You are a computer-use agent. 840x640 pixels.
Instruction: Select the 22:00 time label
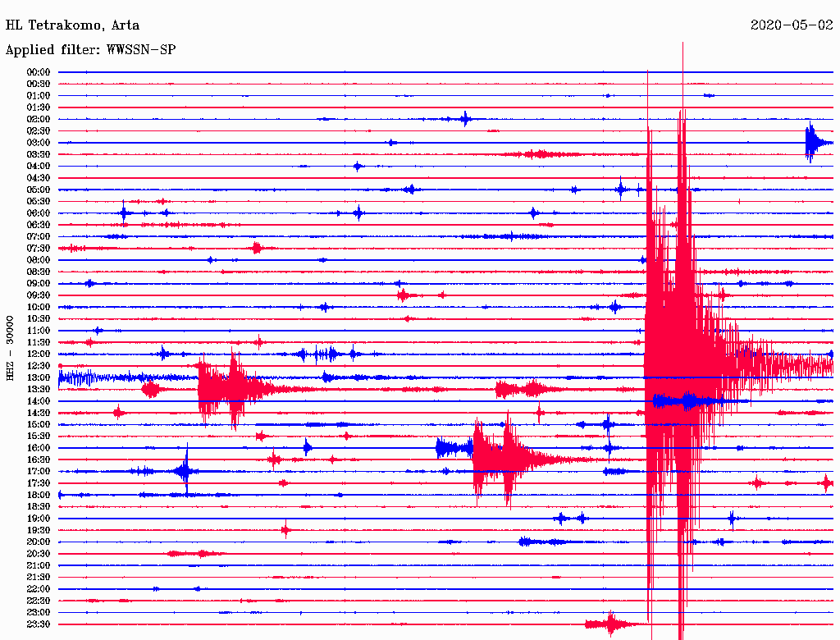[38, 590]
